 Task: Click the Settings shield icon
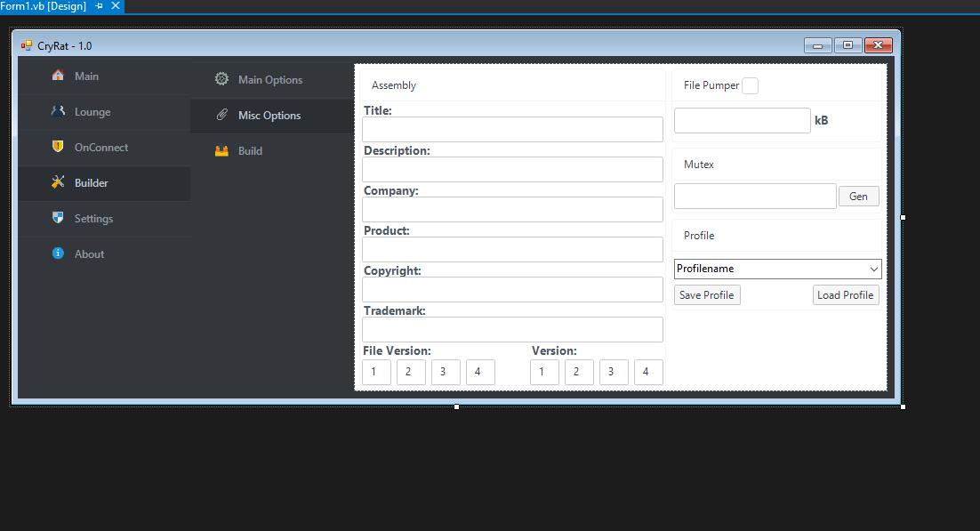coord(58,218)
